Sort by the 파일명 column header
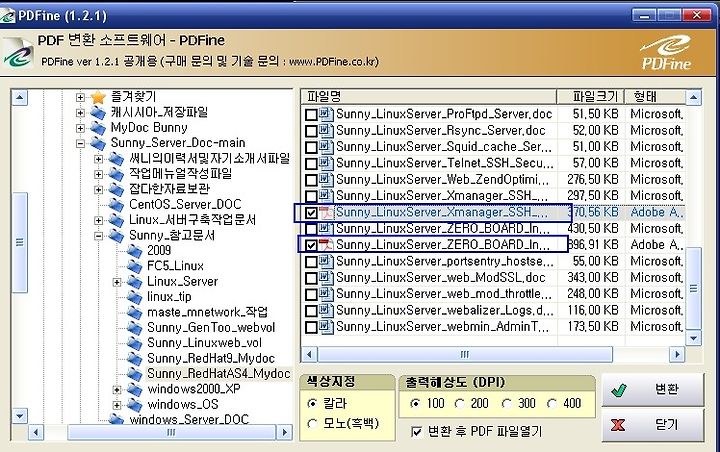Image resolution: width=720 pixels, height=452 pixels. pos(428,96)
